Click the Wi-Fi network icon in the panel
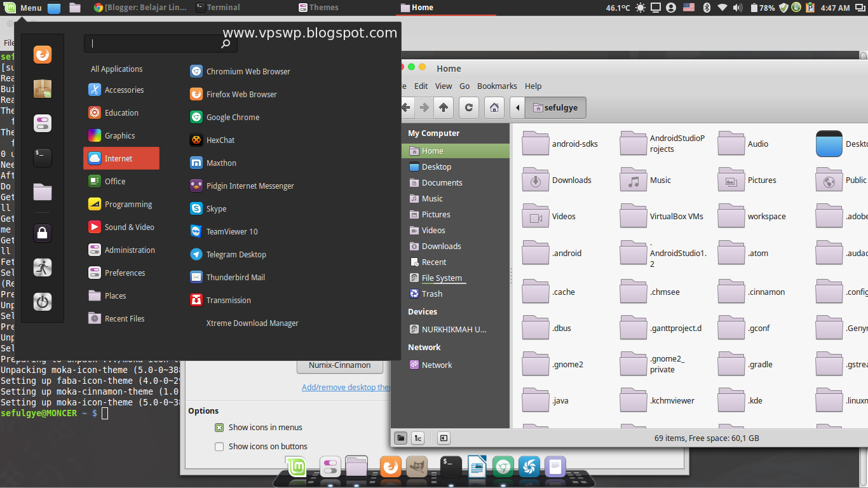 pyautogui.click(x=722, y=8)
